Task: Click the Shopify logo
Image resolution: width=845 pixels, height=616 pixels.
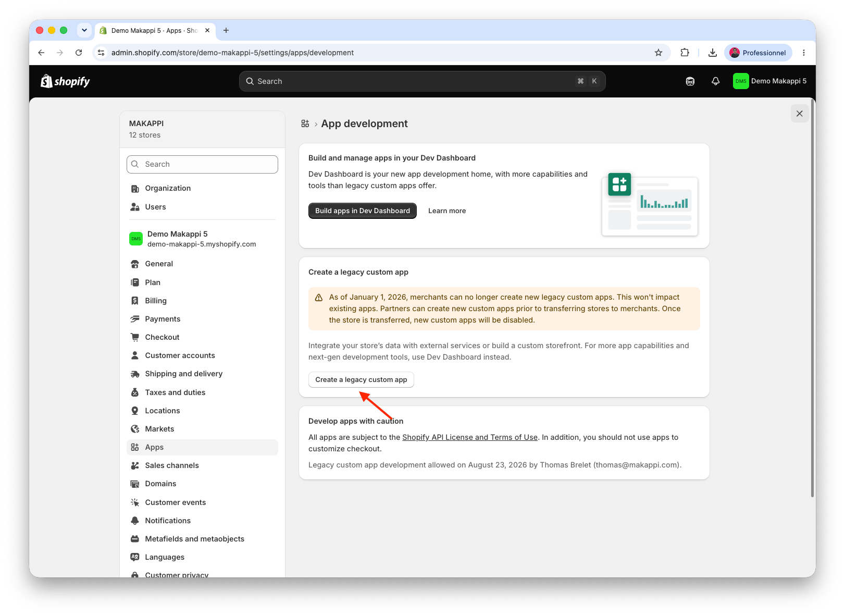Action: [65, 81]
